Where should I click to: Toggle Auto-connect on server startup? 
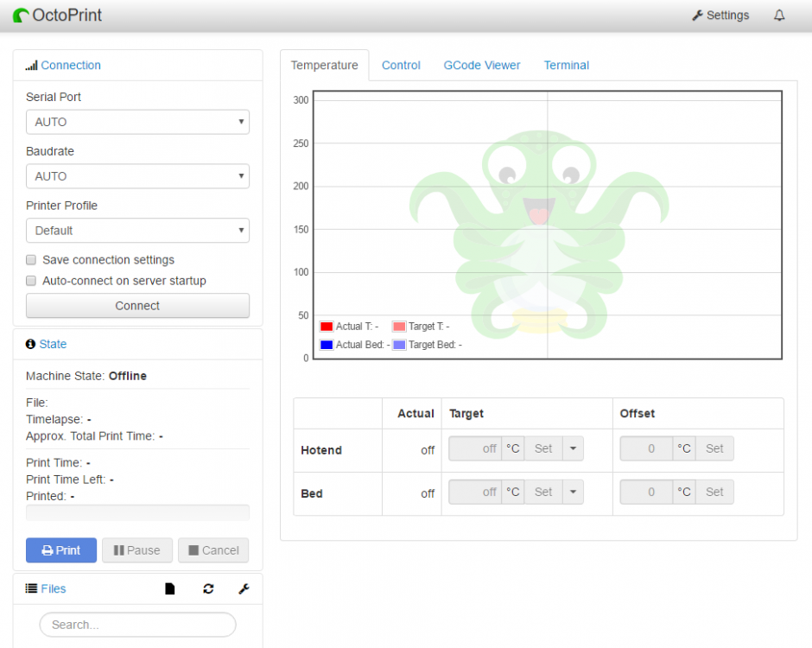coord(31,281)
